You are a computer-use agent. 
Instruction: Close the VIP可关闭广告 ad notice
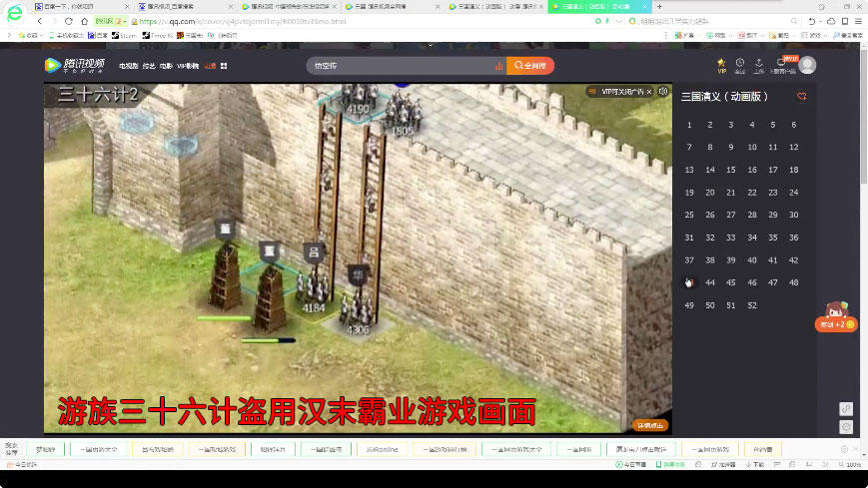[649, 92]
